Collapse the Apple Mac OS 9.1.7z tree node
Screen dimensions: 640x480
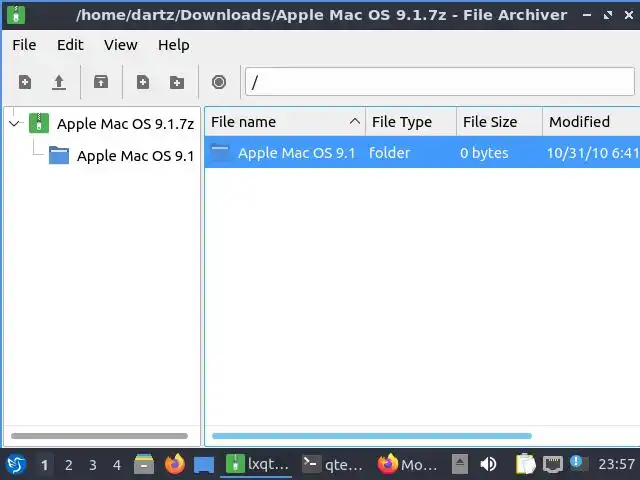(14, 123)
